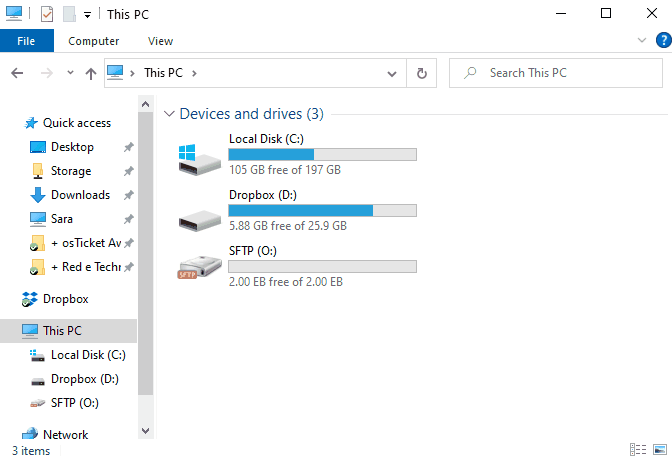Click the Downloads blue arrow icon
This screenshot has height=461, width=672.
[x=38, y=195]
